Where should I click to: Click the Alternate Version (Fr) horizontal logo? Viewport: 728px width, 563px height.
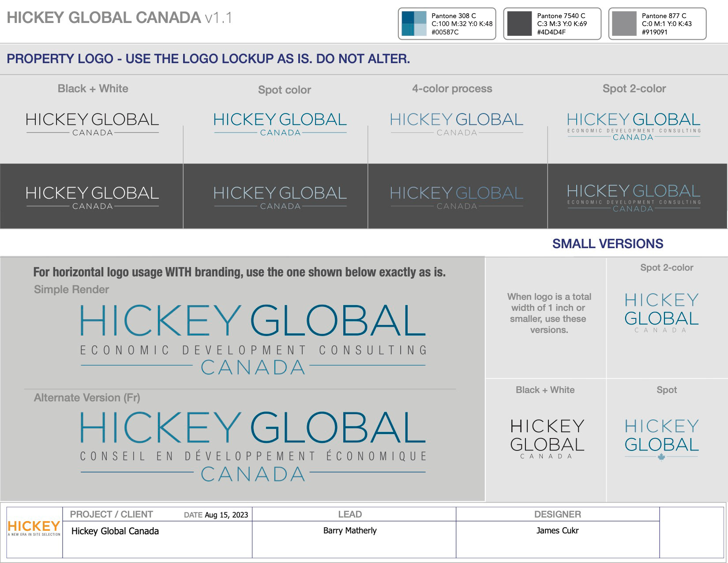click(x=253, y=446)
